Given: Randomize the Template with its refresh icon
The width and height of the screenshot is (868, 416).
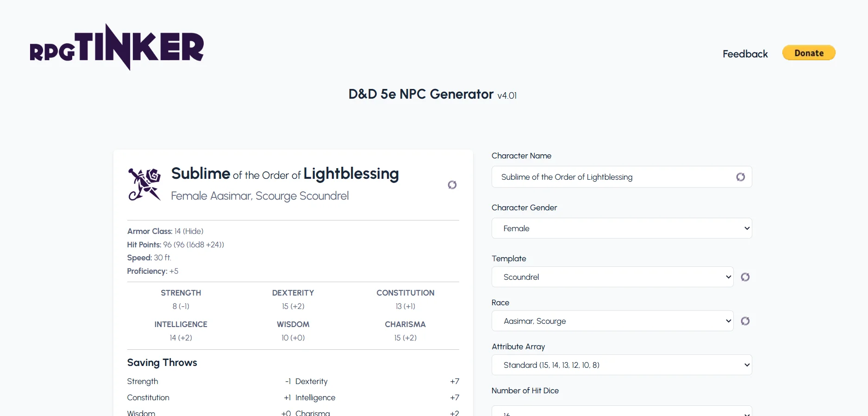Looking at the screenshot, I should tap(745, 277).
